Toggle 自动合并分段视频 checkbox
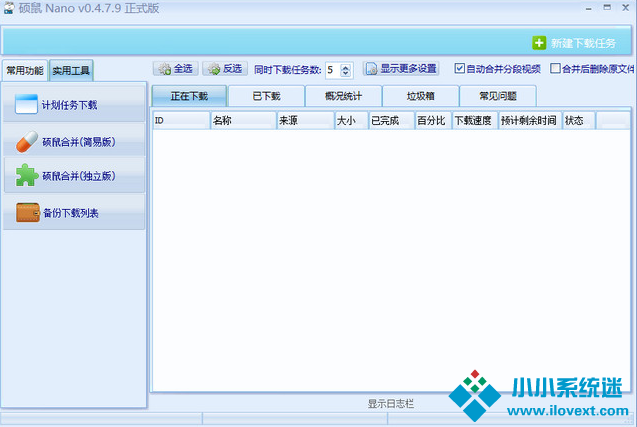The width and height of the screenshot is (637, 427). 459,68
